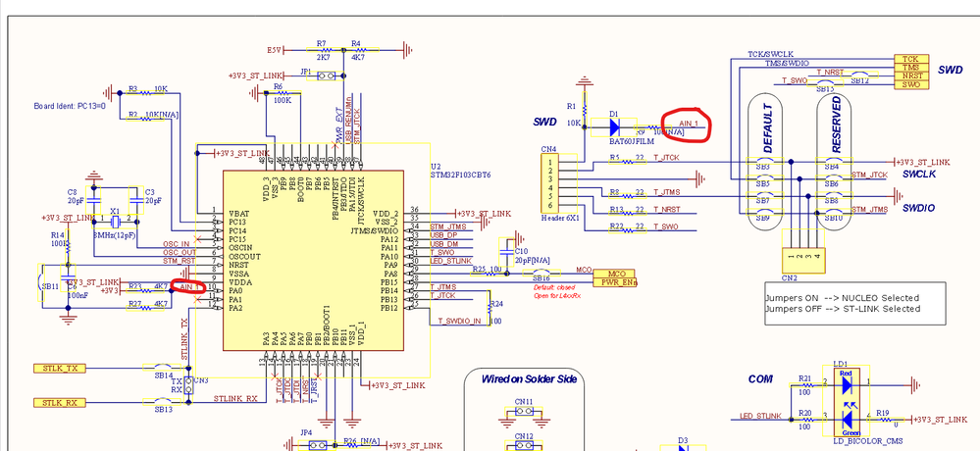Select the U2 STM32F103CBT6 chip label
The height and width of the screenshot is (451, 980).
click(461, 172)
